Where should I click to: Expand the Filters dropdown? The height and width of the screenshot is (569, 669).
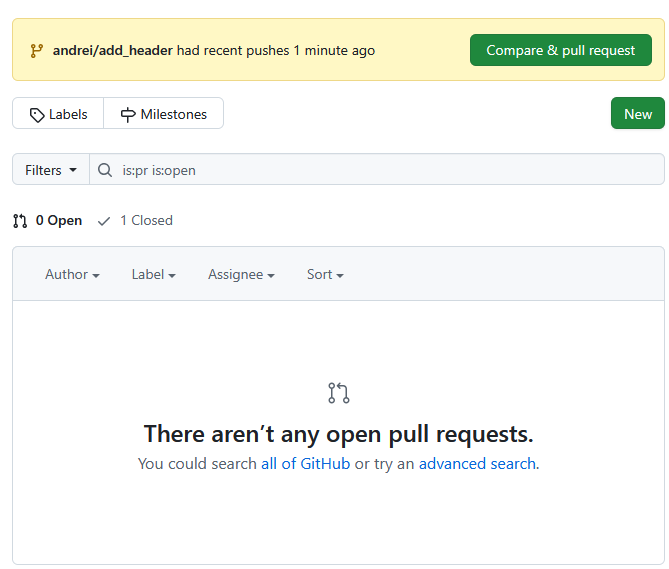51,170
